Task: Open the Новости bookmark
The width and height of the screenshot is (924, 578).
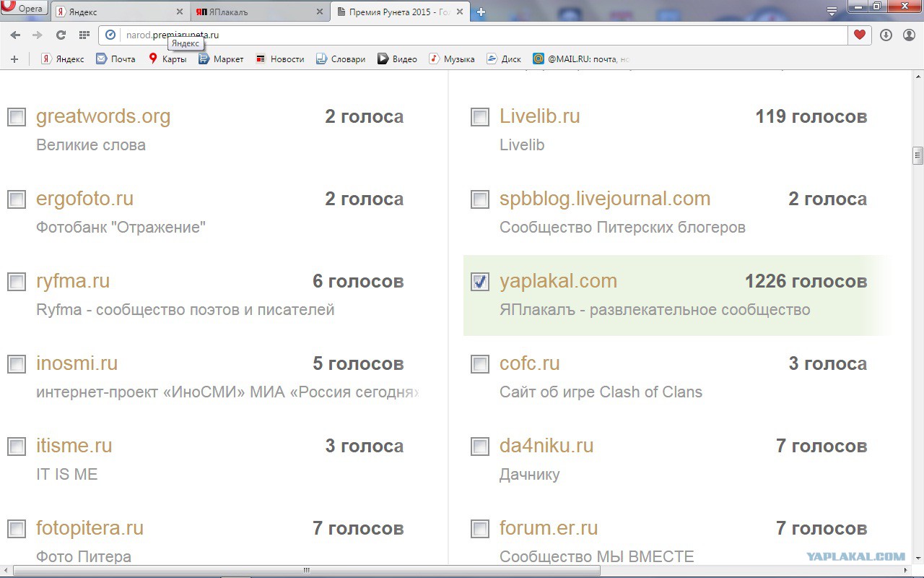Action: (280, 59)
